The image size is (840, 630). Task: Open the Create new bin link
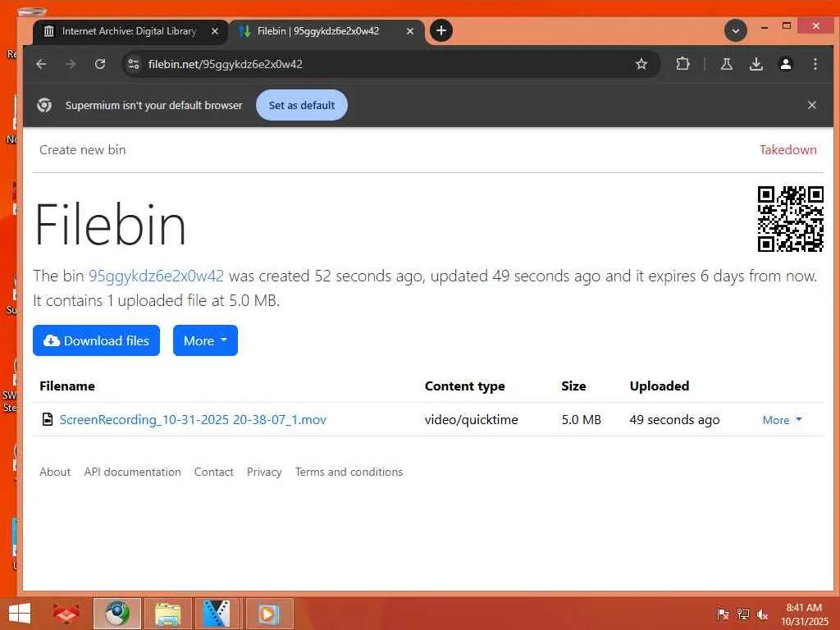pos(83,150)
